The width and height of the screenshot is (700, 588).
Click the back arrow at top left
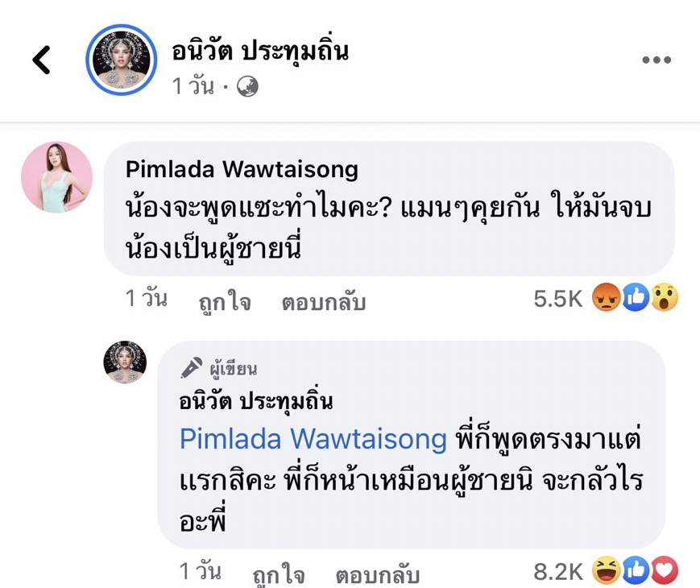pos(42,59)
